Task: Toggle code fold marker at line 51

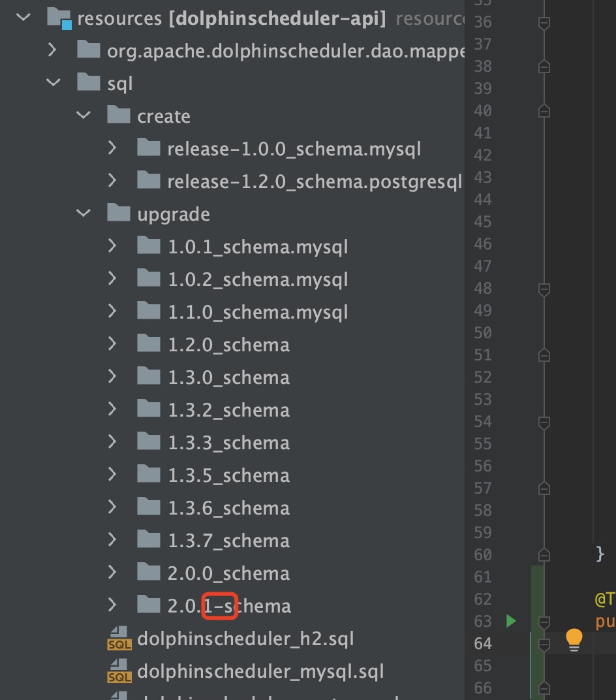Action: click(x=544, y=355)
